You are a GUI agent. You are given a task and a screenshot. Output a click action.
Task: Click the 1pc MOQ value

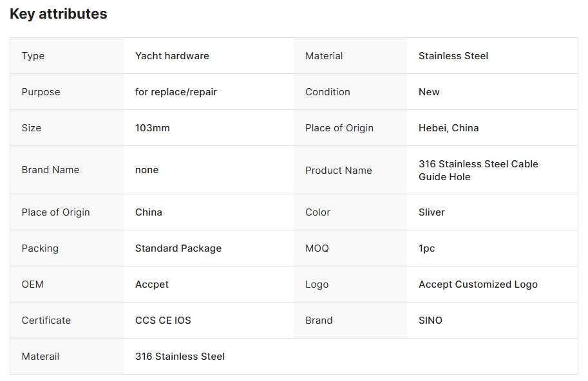pos(426,248)
